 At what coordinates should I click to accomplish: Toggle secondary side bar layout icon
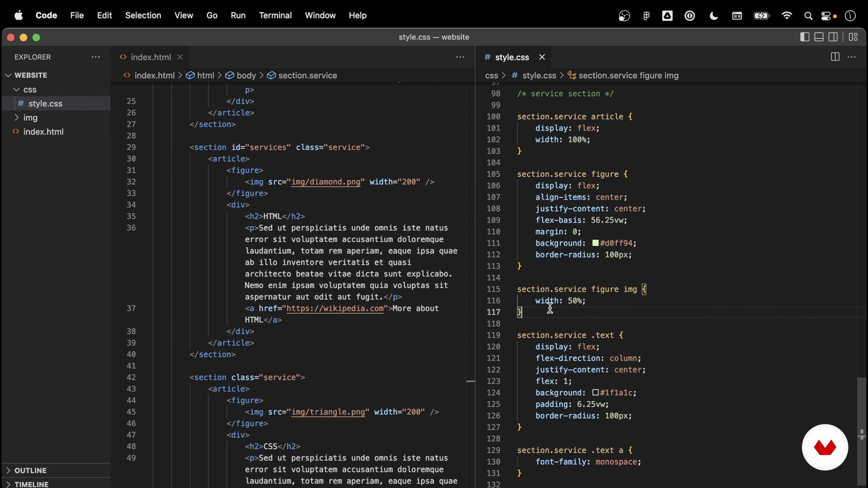(833, 37)
